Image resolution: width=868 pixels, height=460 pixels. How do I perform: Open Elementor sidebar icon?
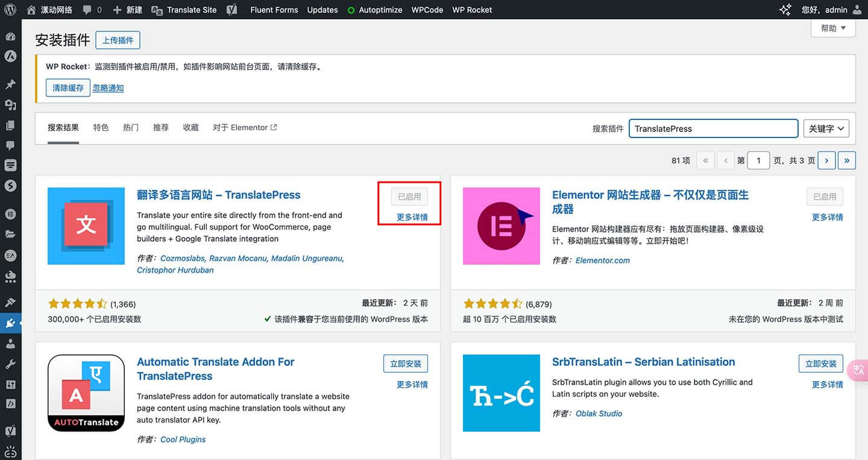tap(10, 213)
